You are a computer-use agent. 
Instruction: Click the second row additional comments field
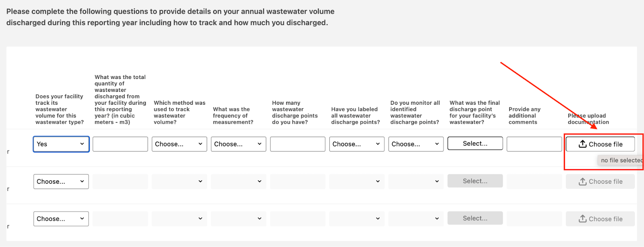534,182
